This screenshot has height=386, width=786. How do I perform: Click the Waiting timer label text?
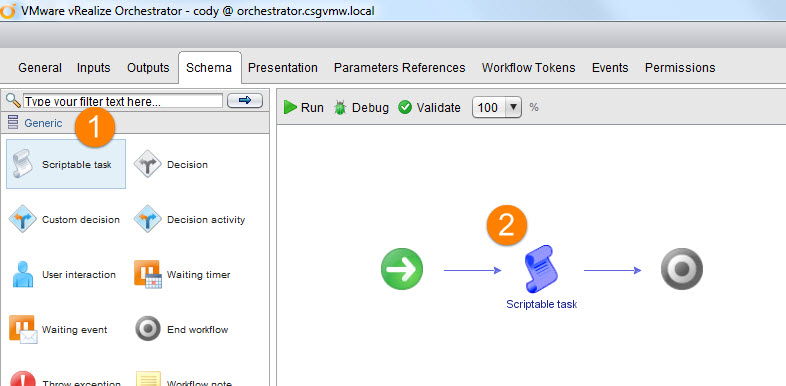(199, 275)
